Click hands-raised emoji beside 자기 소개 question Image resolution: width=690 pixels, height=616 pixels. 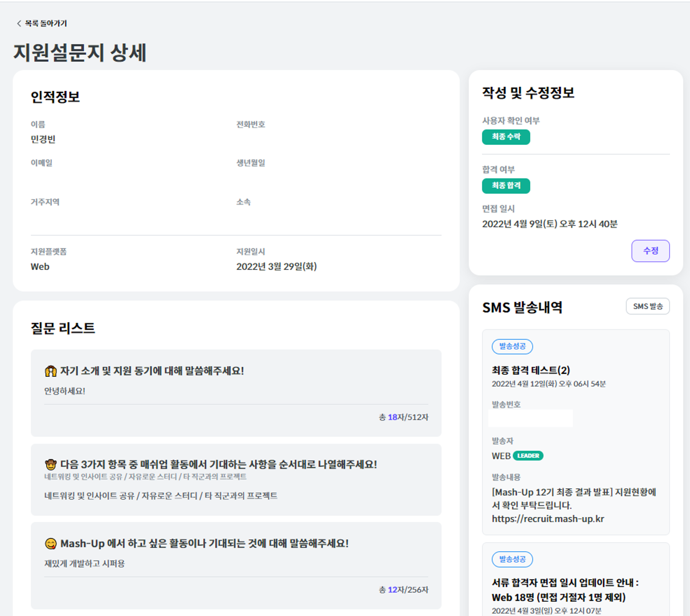click(x=51, y=371)
